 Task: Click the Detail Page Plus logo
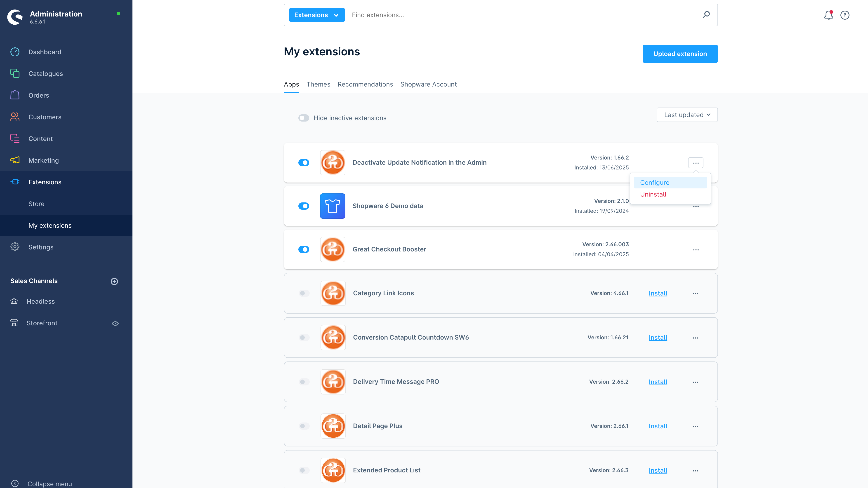(333, 426)
